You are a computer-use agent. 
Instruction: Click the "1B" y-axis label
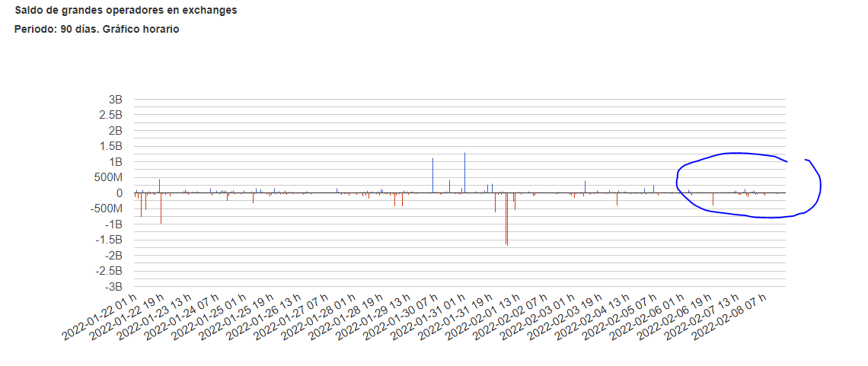pos(116,162)
